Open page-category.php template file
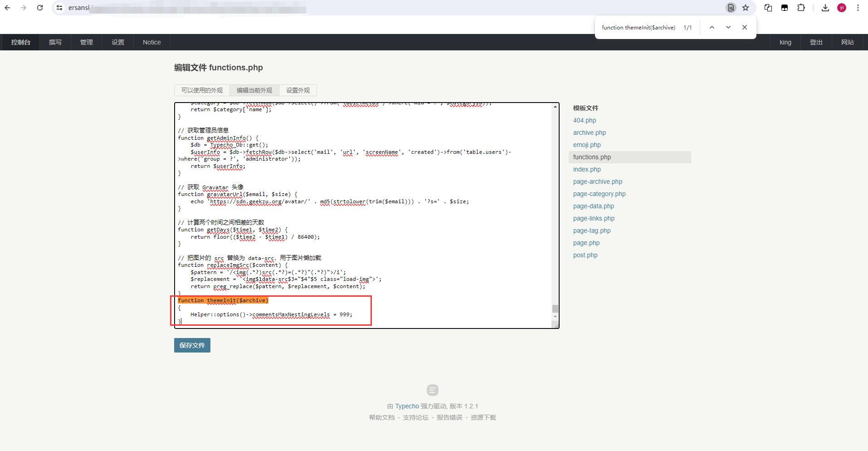 [x=600, y=194]
